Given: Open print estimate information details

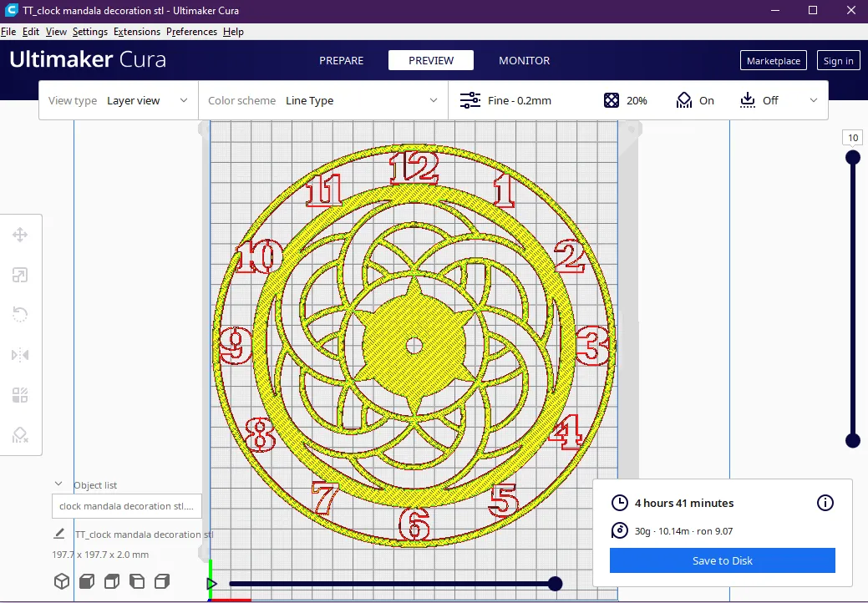Looking at the screenshot, I should [x=825, y=503].
